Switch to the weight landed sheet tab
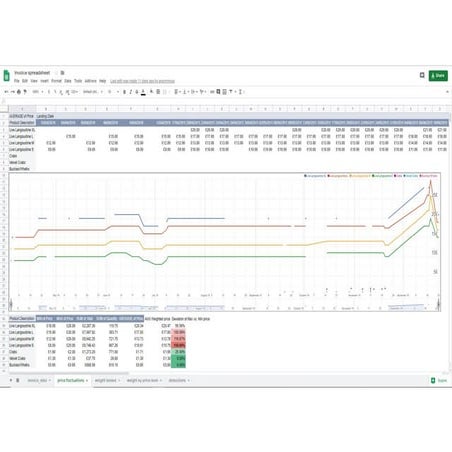Viewport: 452px width, 452px height. 107,380
